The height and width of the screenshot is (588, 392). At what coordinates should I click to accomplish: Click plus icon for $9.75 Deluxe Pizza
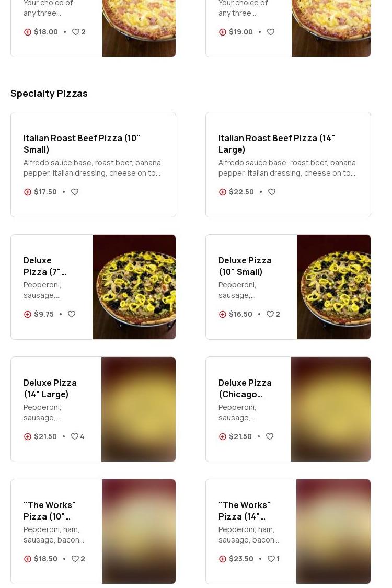28,314
